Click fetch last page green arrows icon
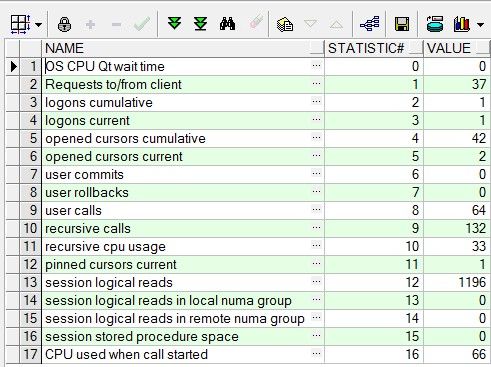The image size is (491, 367). 200,24
